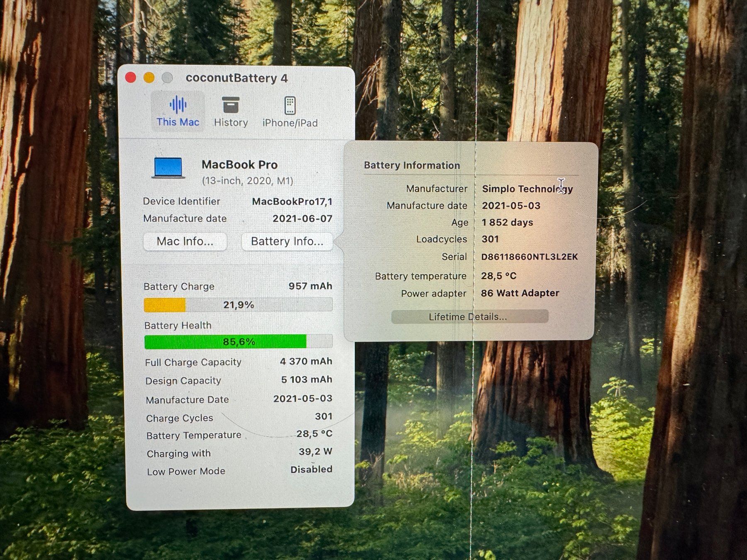Select the MacBook Pro model name
Viewport: 747px width, 560px height.
[239, 165]
